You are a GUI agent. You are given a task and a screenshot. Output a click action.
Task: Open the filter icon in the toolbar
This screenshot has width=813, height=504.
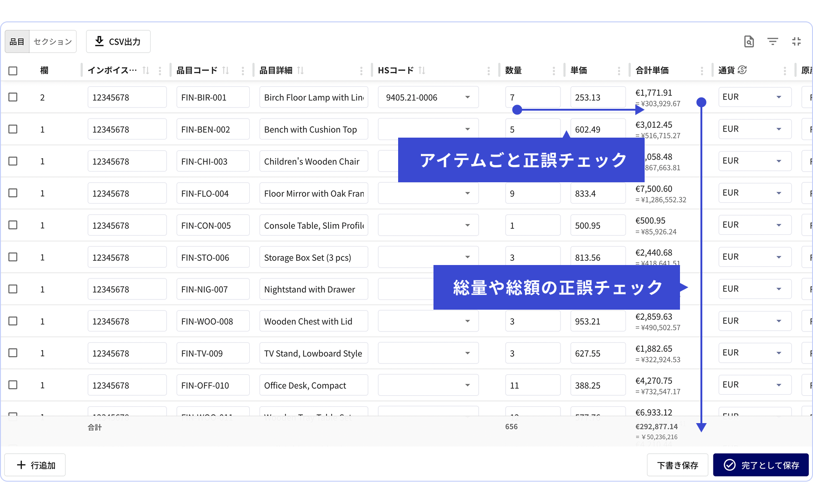773,41
